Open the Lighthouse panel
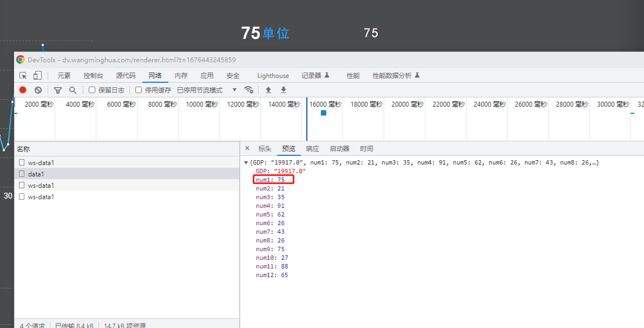The height and width of the screenshot is (328, 644). (x=273, y=75)
